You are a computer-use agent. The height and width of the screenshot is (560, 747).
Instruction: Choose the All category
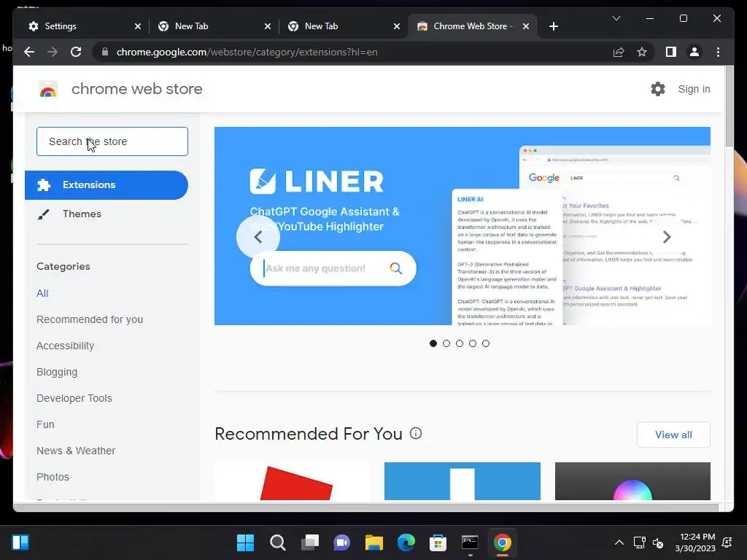(x=42, y=293)
